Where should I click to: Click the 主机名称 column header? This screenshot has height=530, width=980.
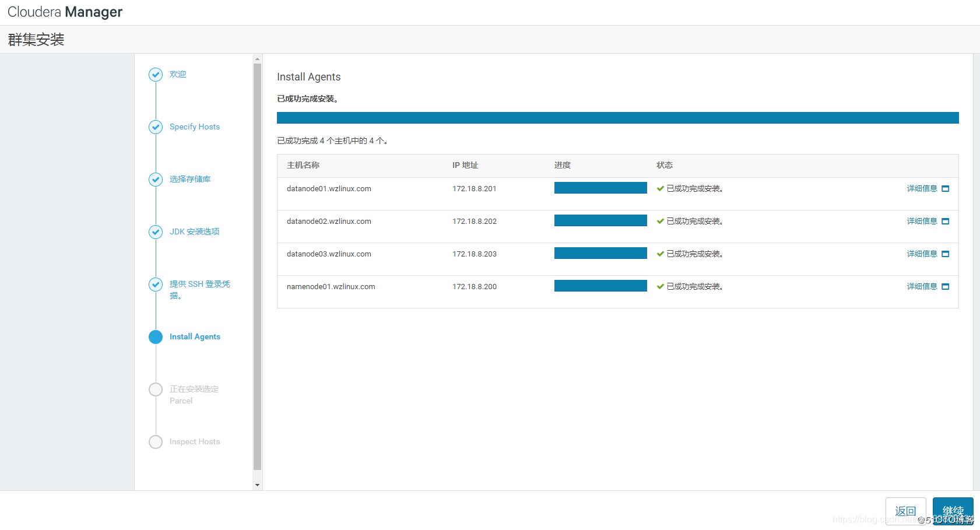pos(303,165)
